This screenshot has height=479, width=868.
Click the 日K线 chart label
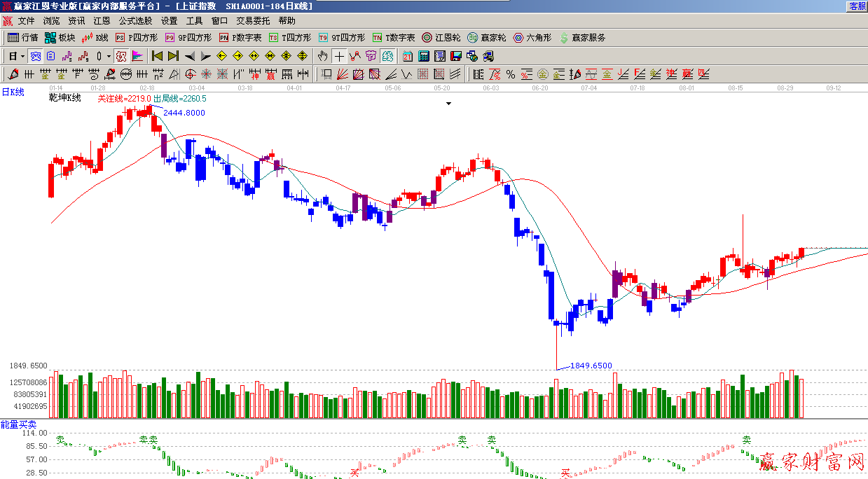tap(13, 92)
